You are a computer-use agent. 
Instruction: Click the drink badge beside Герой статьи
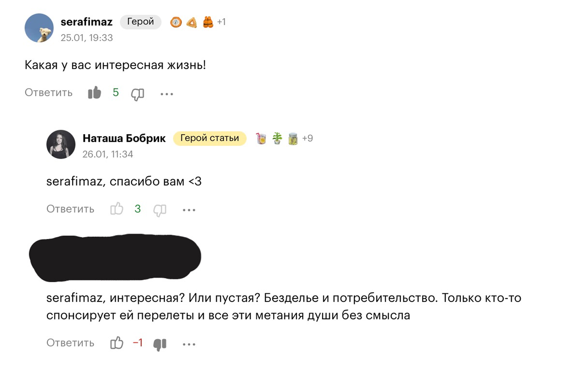(x=261, y=138)
